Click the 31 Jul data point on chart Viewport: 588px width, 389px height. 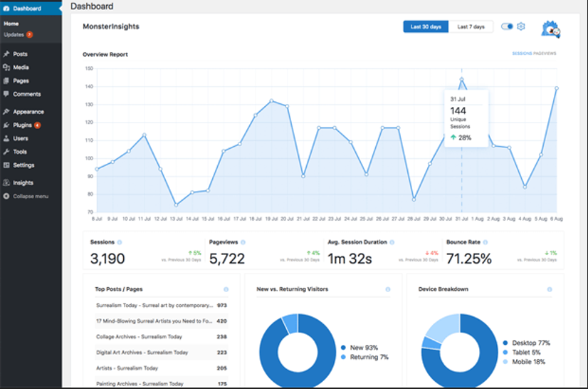click(x=461, y=79)
